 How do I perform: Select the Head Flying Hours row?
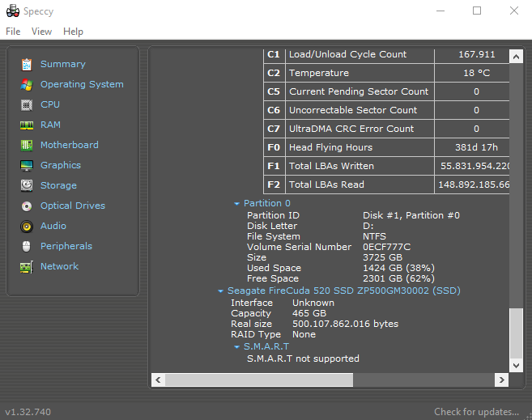pos(386,147)
